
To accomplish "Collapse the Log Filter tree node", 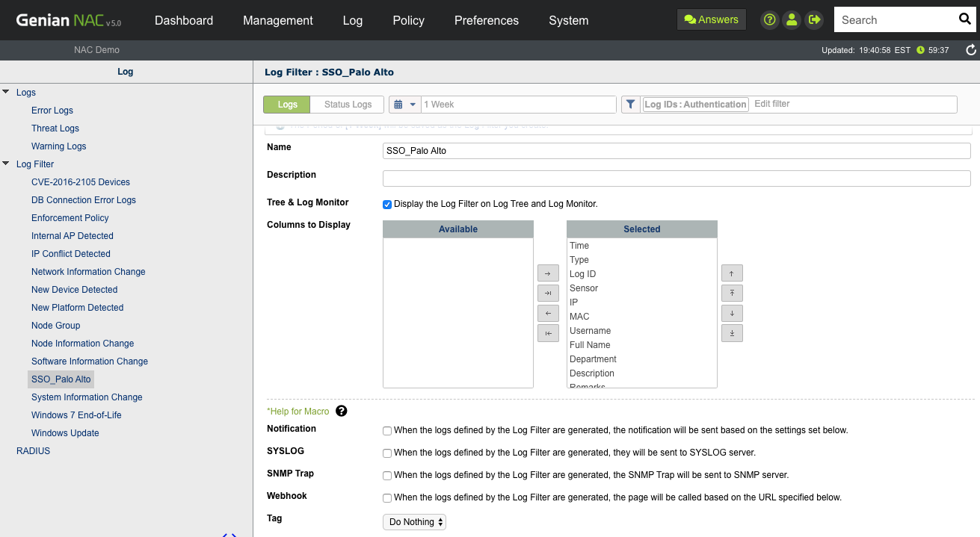I will coord(6,164).
